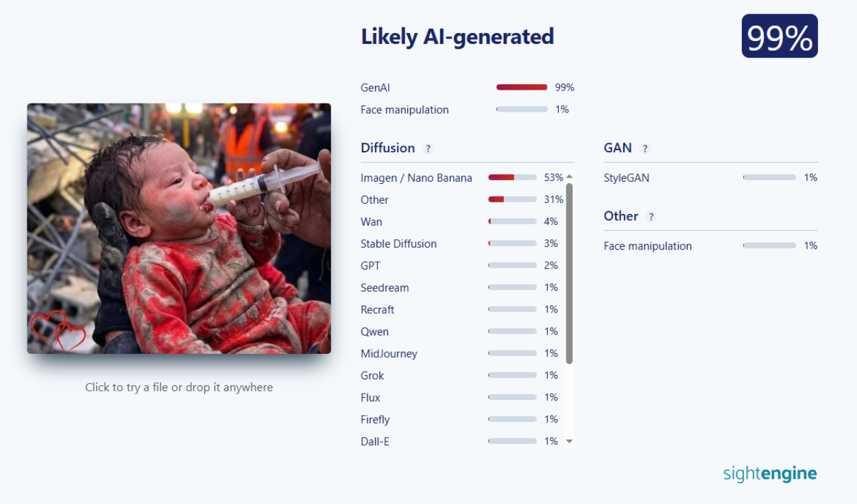Viewport: 857px width, 504px height.
Task: Click the Dall-E row label
Action: coord(375,442)
